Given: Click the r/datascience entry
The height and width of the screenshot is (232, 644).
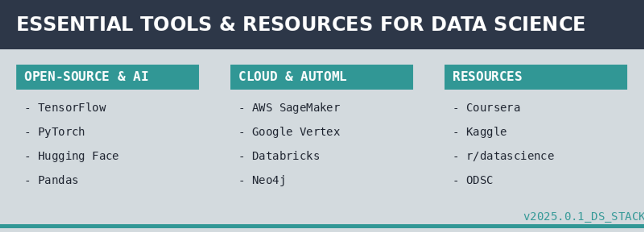Looking at the screenshot, I should pos(504,156).
